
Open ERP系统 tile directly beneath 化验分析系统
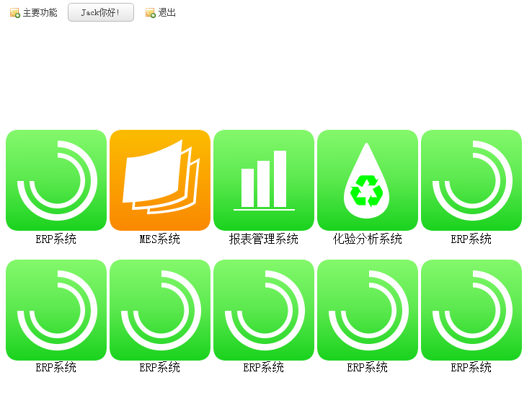coord(368,310)
